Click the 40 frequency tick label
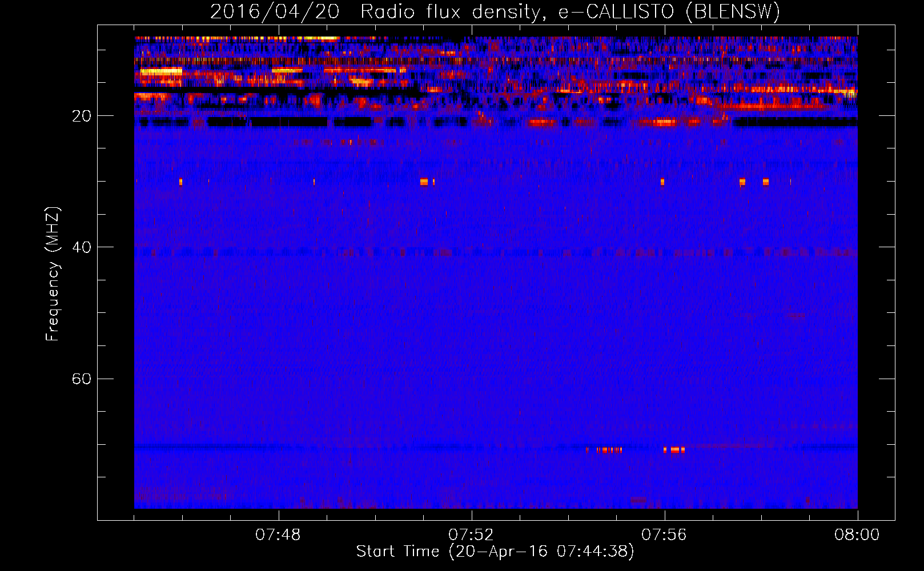The width and height of the screenshot is (924, 571). click(82, 248)
